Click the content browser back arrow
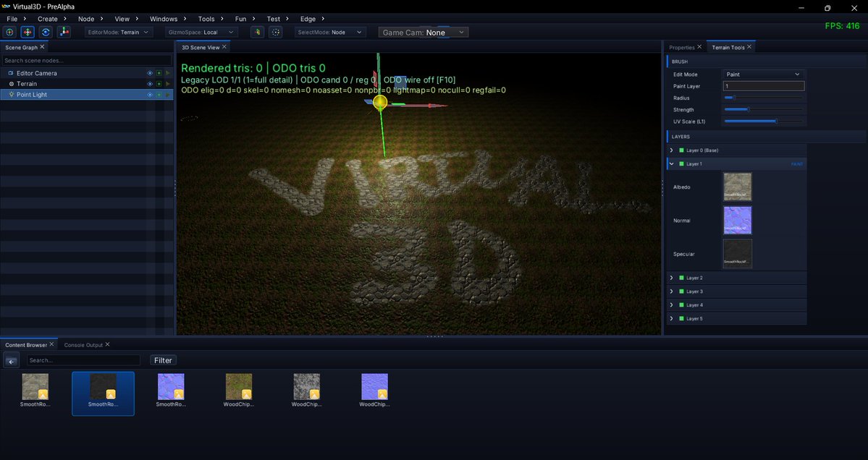Viewport: 868px width, 460px height. pyautogui.click(x=11, y=361)
